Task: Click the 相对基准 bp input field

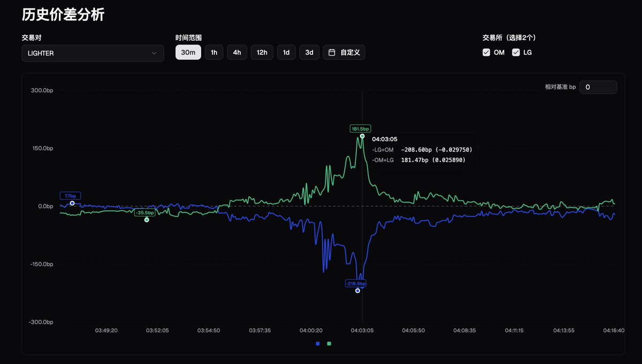Action: pyautogui.click(x=599, y=87)
